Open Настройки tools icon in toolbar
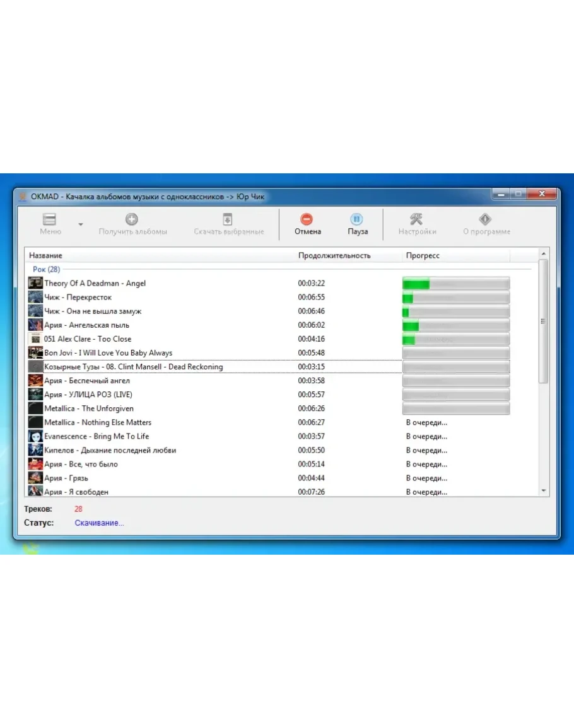This screenshot has width=574, height=728. 416,219
